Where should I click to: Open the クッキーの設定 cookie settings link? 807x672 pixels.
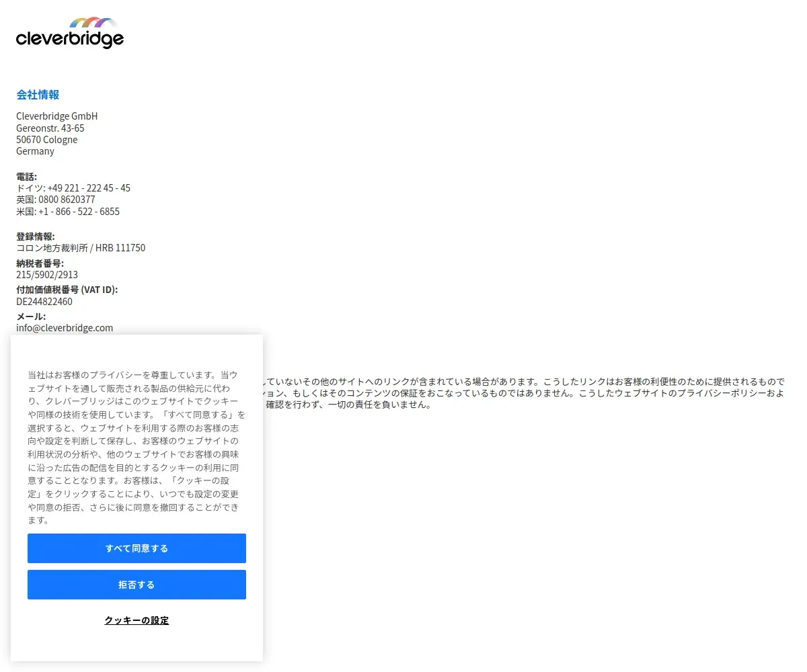coord(137,620)
